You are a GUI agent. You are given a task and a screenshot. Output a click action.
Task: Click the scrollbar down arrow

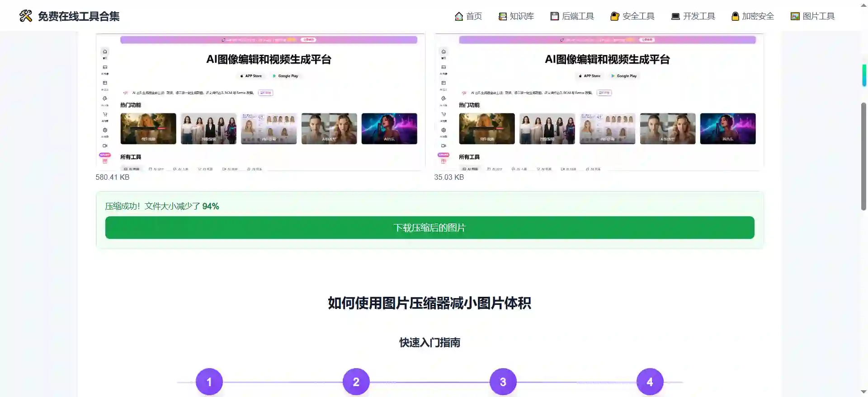[x=863, y=392]
